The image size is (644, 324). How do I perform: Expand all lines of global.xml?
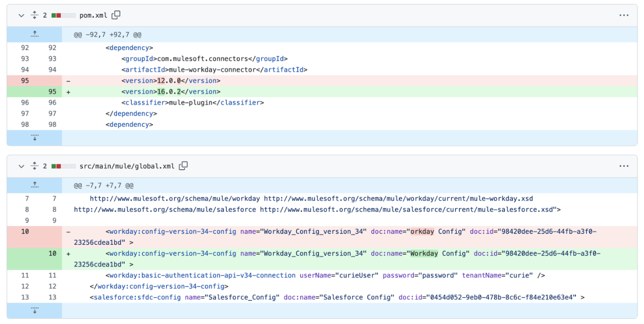pyautogui.click(x=35, y=166)
